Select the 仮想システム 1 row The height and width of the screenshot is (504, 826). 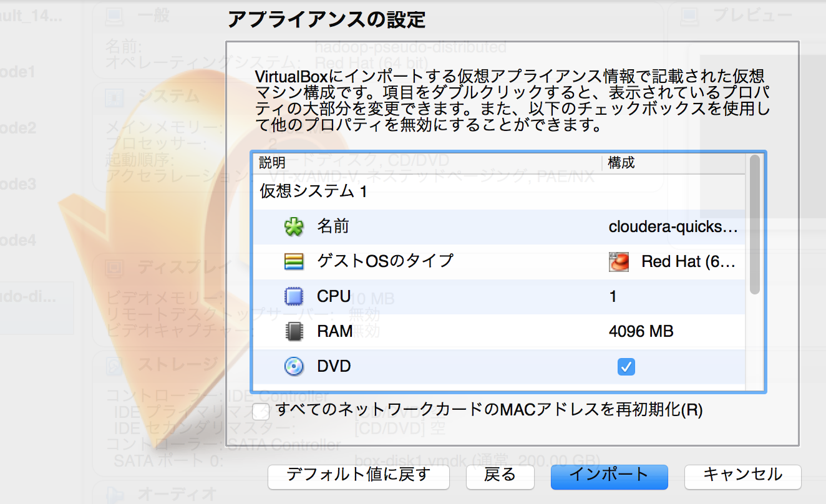click(498, 191)
